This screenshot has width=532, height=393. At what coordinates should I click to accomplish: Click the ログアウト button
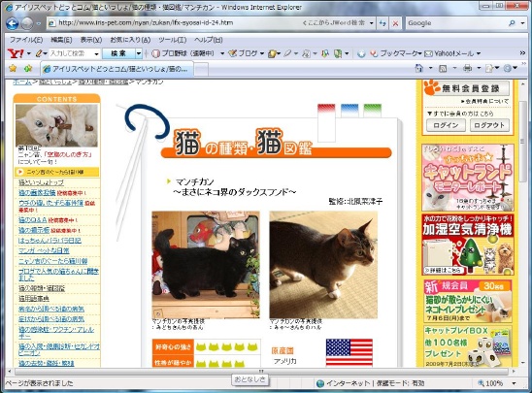click(x=489, y=125)
